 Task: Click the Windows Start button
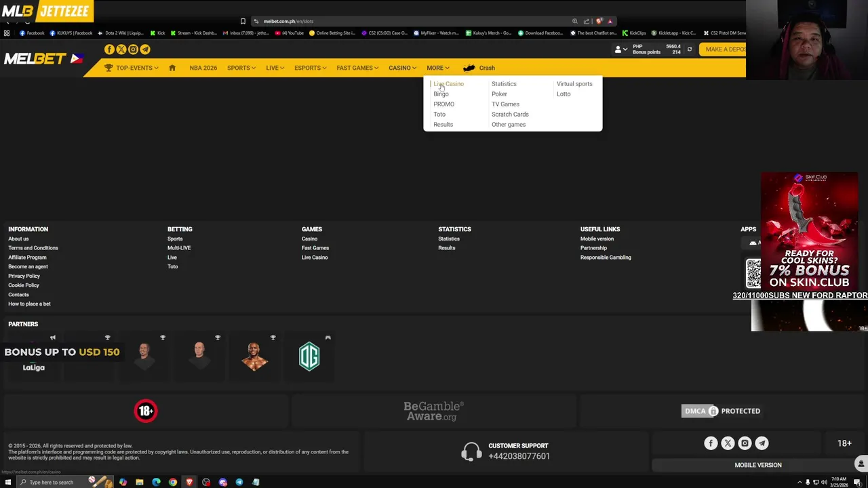[x=8, y=482]
